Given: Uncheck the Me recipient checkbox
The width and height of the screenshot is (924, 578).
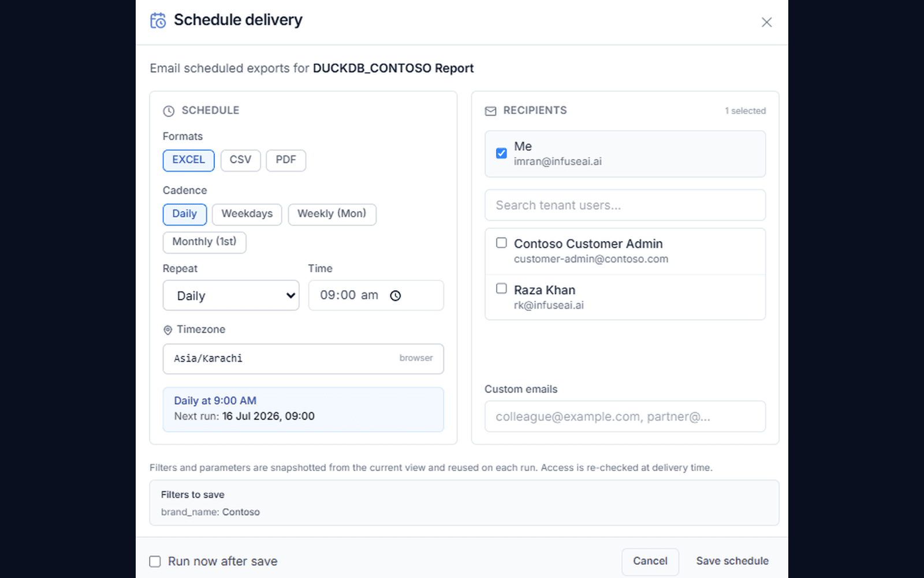Looking at the screenshot, I should tap(501, 153).
